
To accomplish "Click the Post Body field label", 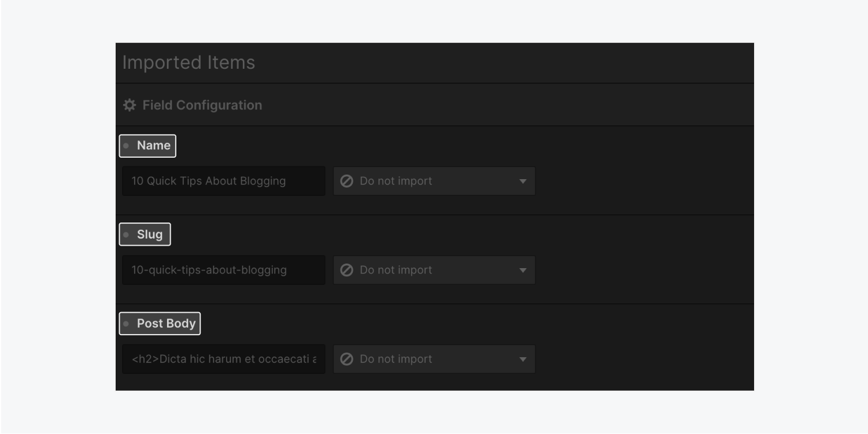I will (165, 324).
